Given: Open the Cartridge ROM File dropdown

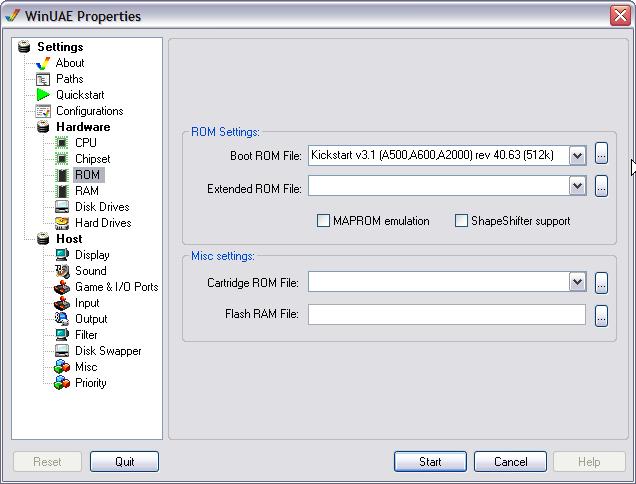Looking at the screenshot, I should (578, 282).
